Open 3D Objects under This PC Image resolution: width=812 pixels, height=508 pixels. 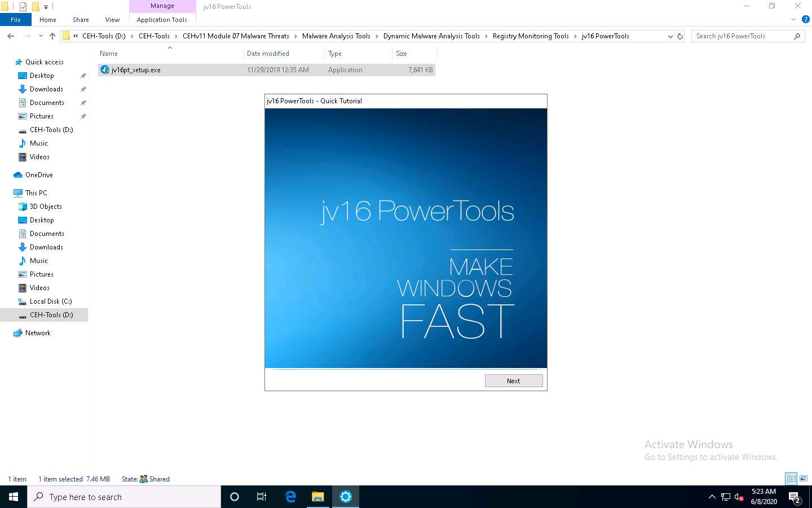coord(46,207)
